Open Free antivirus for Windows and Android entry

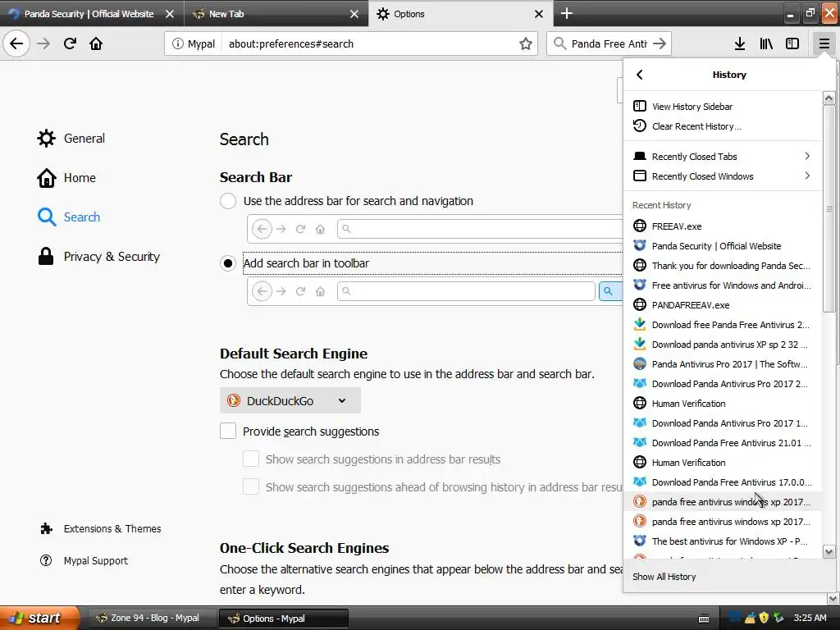pos(722,285)
